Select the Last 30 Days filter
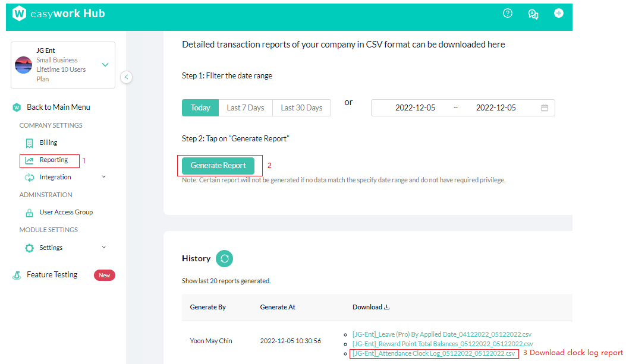626x364 pixels. (301, 107)
